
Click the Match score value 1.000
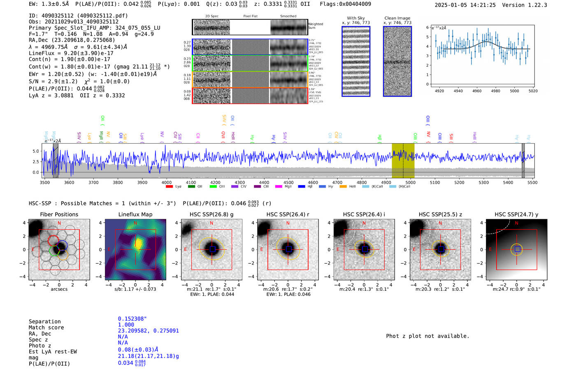click(126, 325)
